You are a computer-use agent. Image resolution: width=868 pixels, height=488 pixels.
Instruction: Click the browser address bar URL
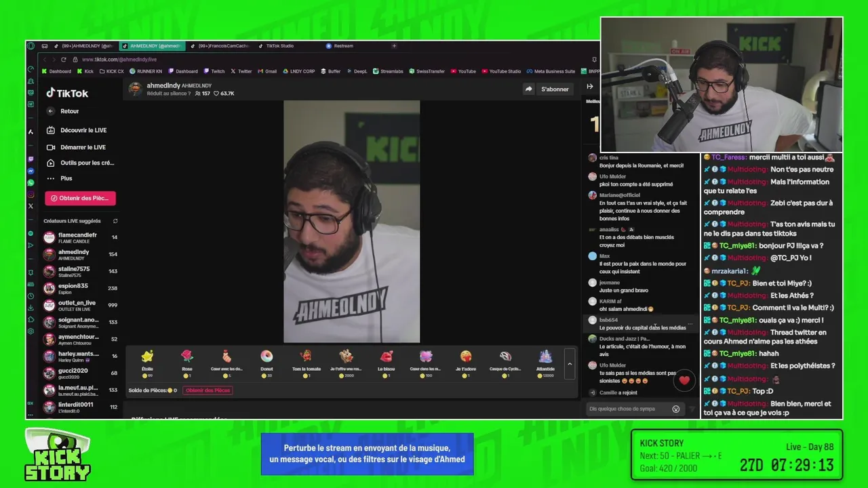119,60
